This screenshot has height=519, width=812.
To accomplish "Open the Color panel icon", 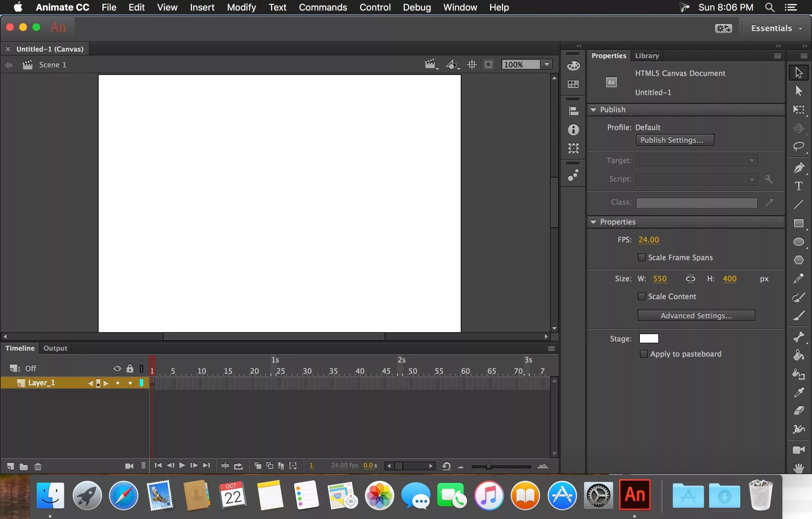I will 573,65.
